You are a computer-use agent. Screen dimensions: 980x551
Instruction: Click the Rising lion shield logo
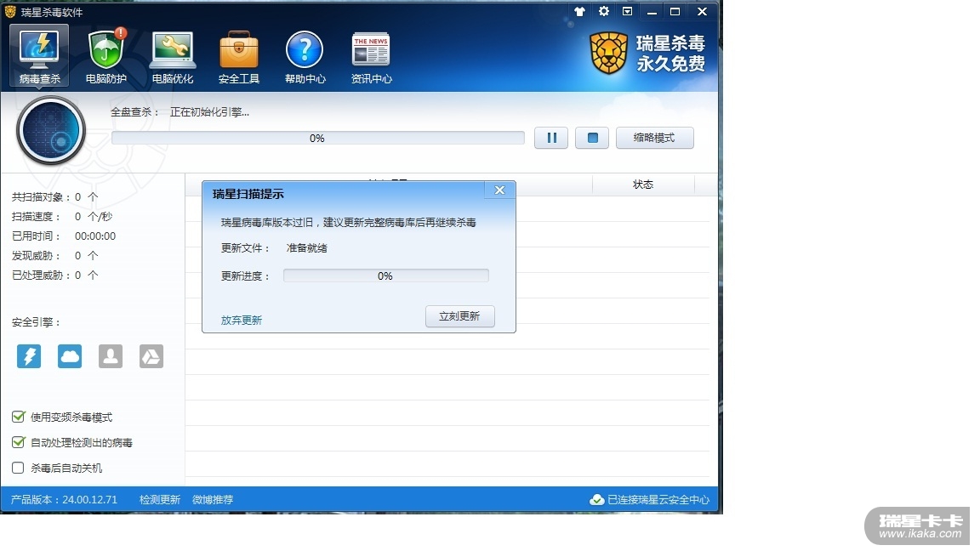coord(608,53)
